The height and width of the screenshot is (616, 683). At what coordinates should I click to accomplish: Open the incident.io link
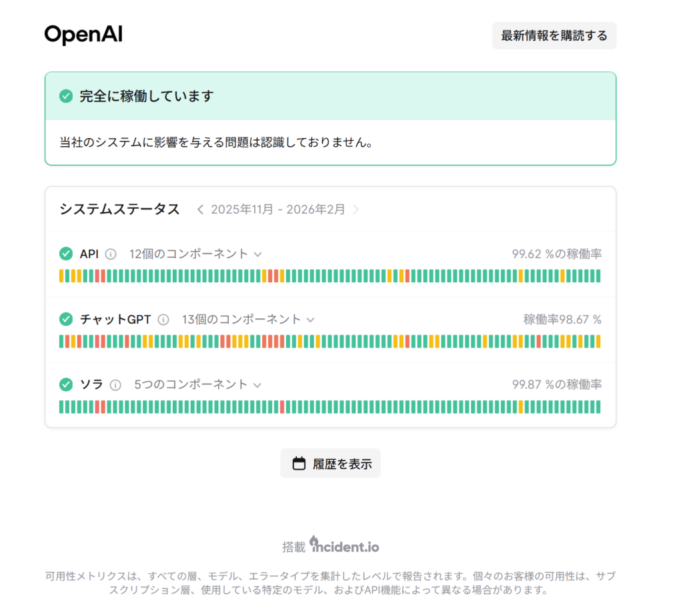point(344,546)
